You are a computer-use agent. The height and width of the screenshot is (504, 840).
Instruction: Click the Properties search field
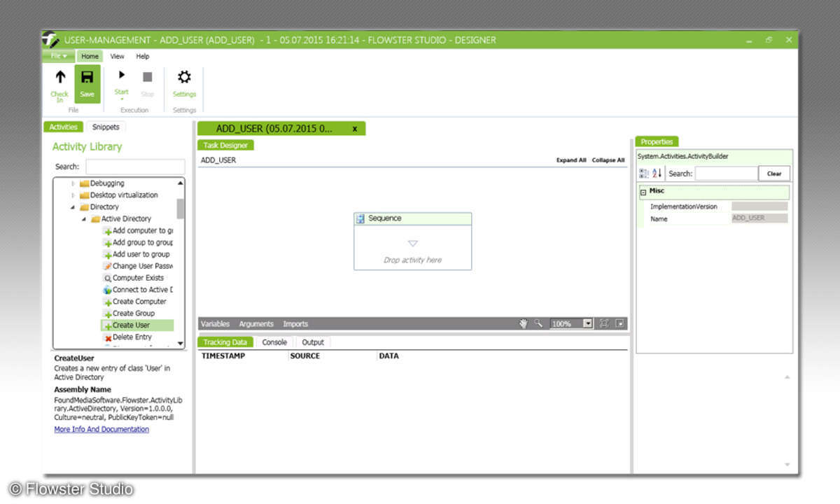pos(727,174)
